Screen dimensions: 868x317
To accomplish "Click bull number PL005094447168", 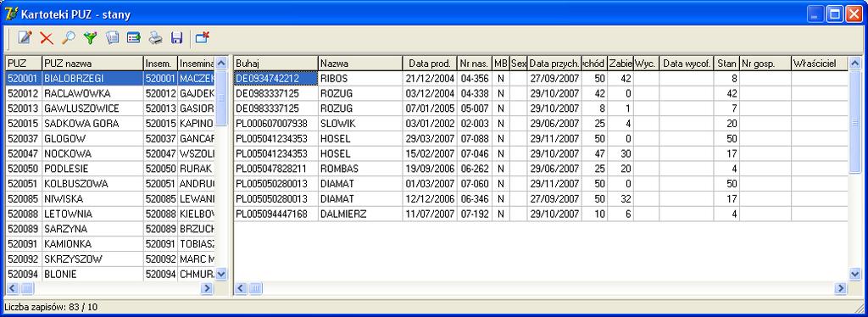I will tap(275, 214).
